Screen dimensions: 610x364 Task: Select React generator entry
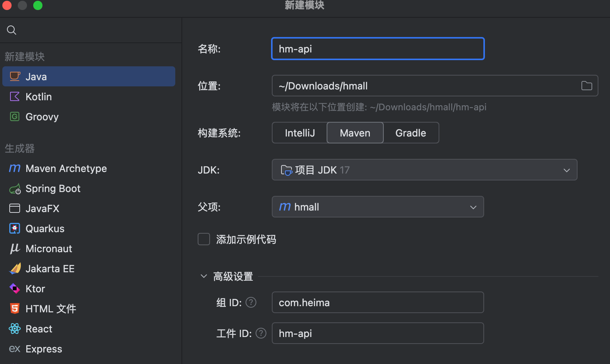(89, 329)
